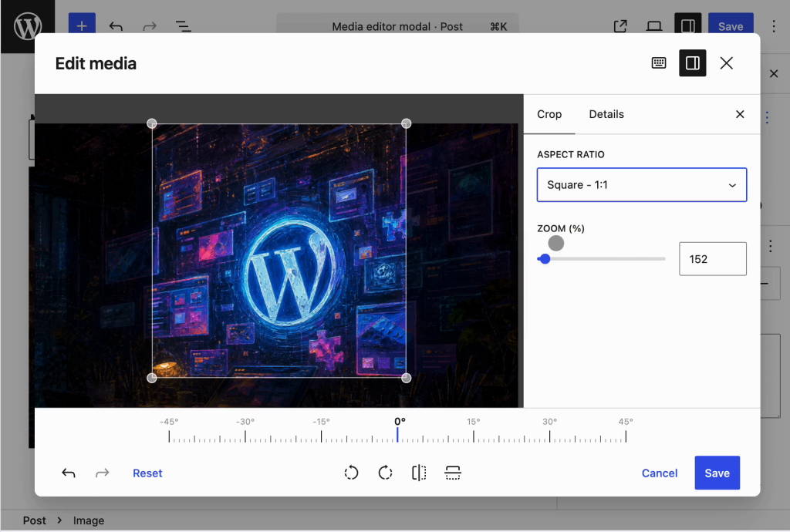Screen dimensions: 790x532
Task: Click the top-right crop handle
Action: point(406,123)
